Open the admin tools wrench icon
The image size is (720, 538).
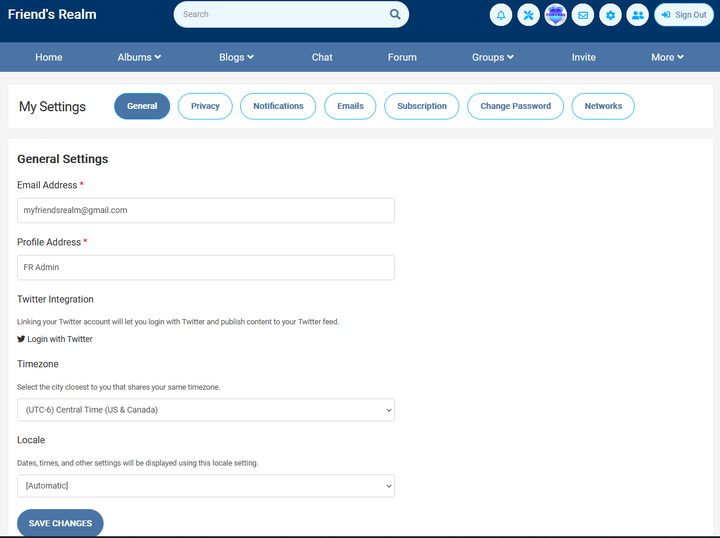tap(529, 15)
